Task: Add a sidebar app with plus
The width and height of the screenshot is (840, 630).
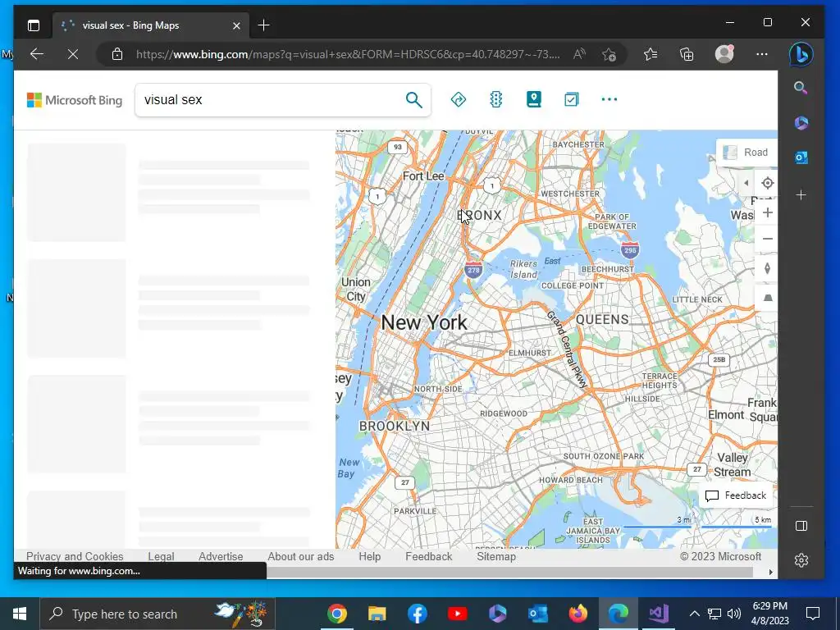Action: pos(801,195)
